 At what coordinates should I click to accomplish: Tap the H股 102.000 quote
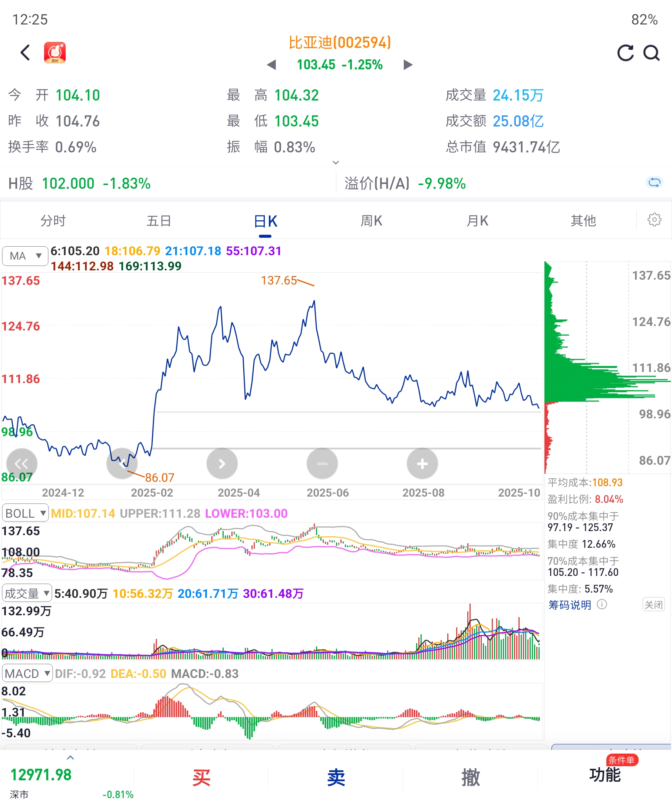(79, 183)
